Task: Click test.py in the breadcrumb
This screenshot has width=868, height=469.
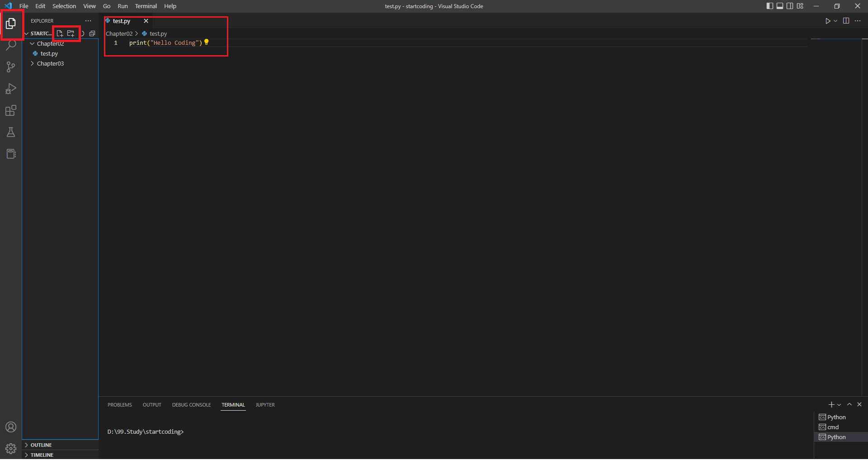Action: point(158,33)
